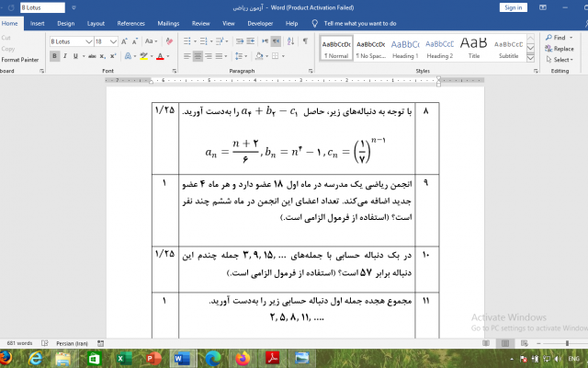Image resolution: width=588 pixels, height=368 pixels.
Task: Apply Text Effects and Typography
Action: 128,56
